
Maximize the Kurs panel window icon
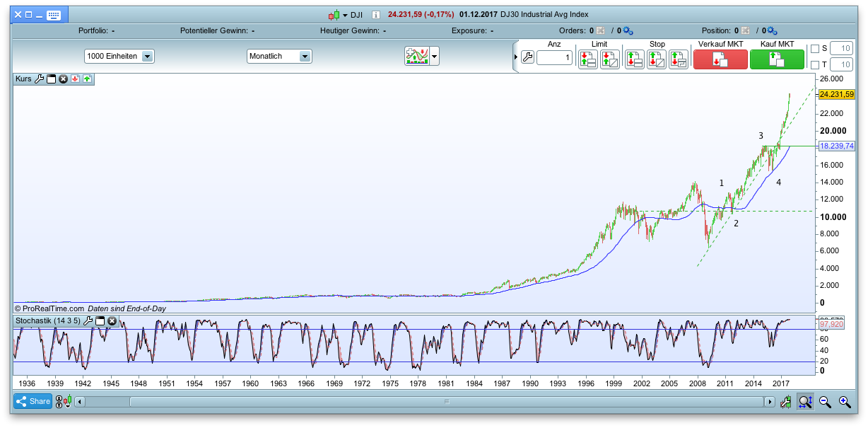pyautogui.click(x=51, y=79)
